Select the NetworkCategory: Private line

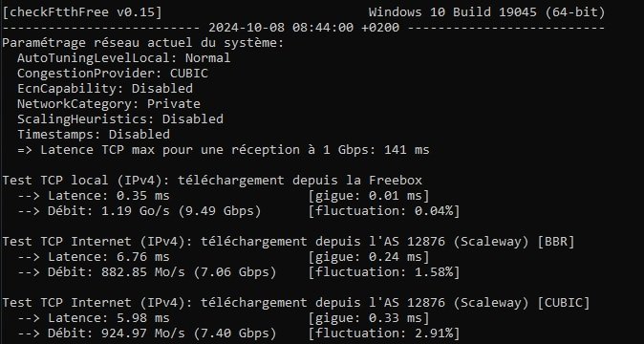pos(109,104)
